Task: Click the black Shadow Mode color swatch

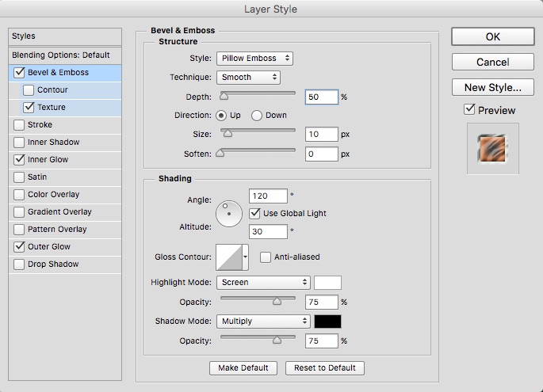Action: 327,322
